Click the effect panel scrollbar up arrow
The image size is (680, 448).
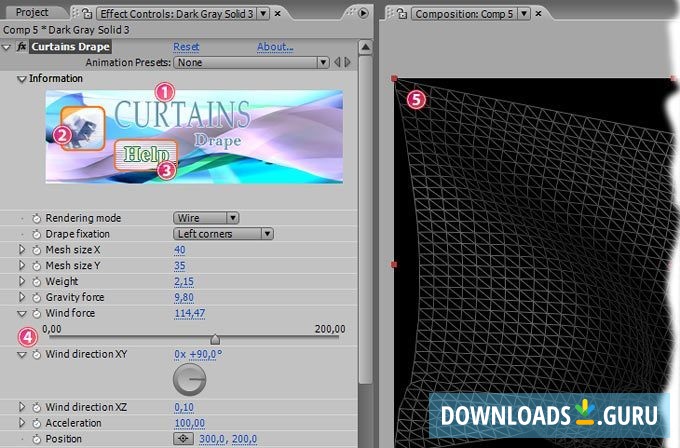pyautogui.click(x=366, y=47)
